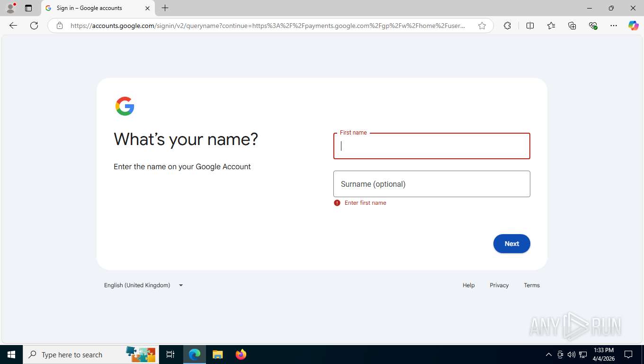Click 'Enter the name on your Google Account' text
The height and width of the screenshot is (364, 644).
[182, 167]
